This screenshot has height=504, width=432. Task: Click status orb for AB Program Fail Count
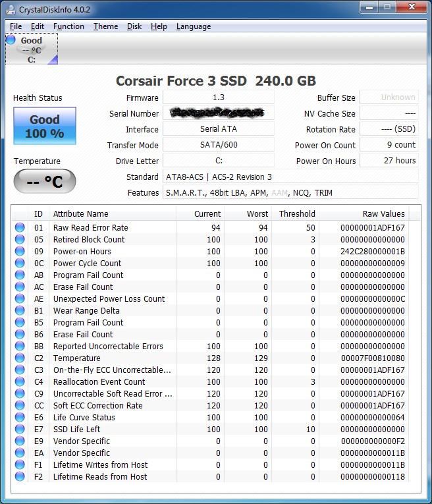tap(20, 275)
